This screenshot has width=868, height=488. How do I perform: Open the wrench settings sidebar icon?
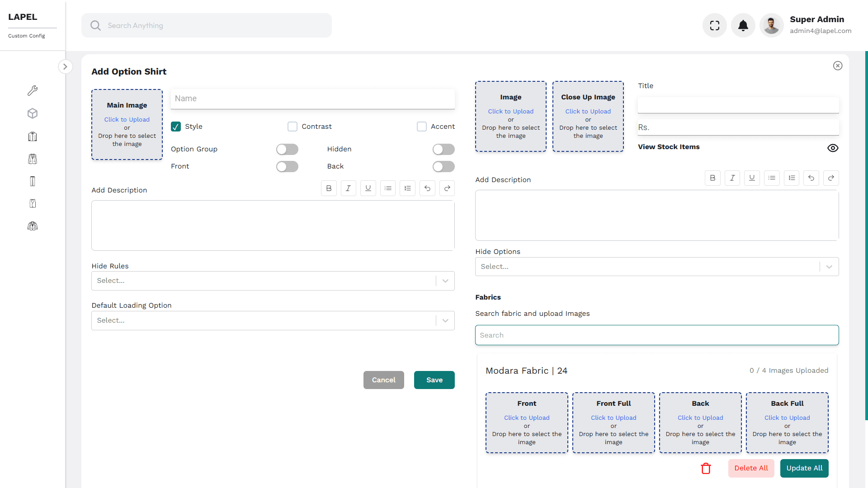pyautogui.click(x=33, y=90)
